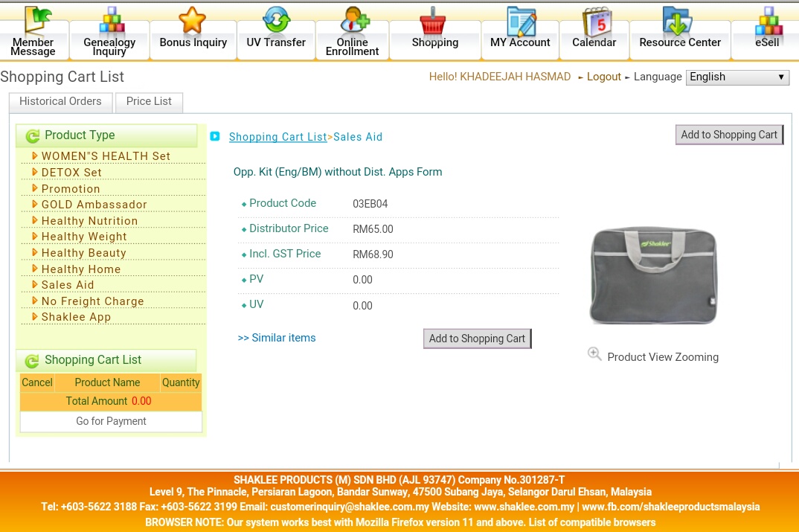
Task: Click the Go for Payment button
Action: coord(111,421)
